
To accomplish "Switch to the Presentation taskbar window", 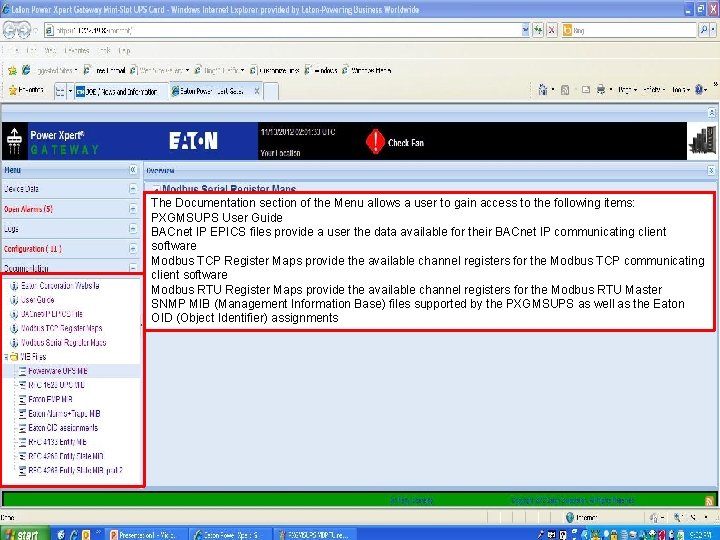I will pos(146,534).
